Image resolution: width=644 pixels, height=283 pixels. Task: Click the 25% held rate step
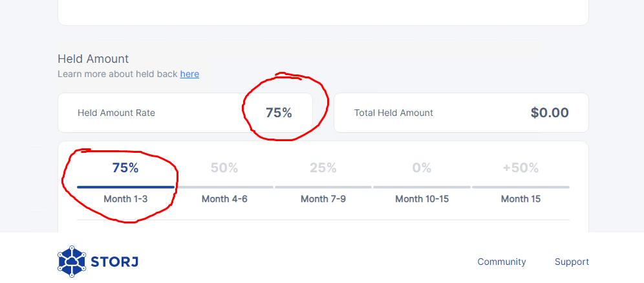coord(323,168)
